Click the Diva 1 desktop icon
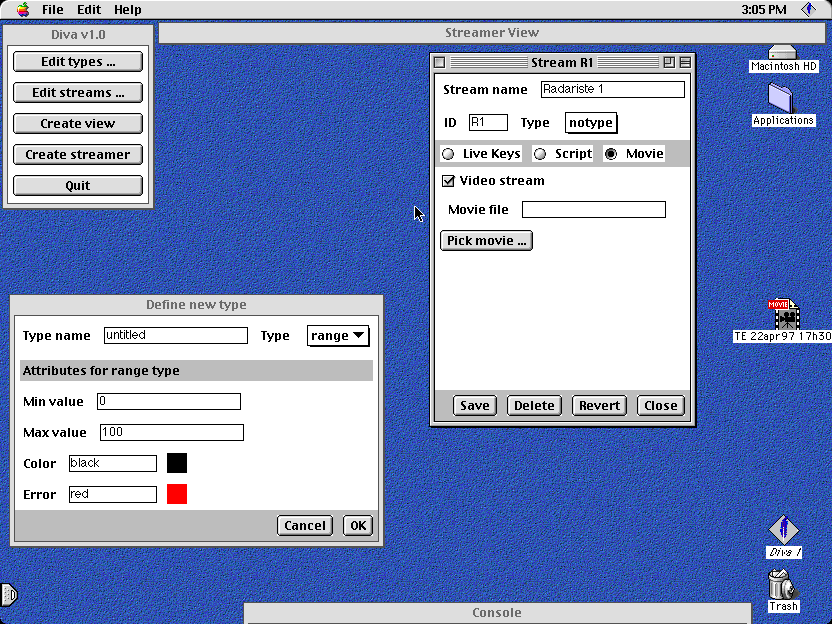The image size is (832, 624). click(x=784, y=529)
